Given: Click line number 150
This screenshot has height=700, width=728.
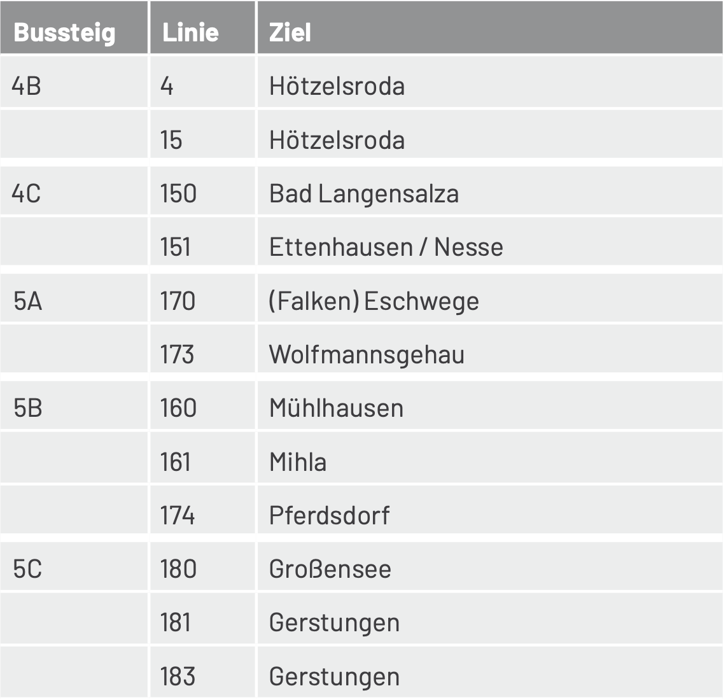Looking at the screenshot, I should pyautogui.click(x=178, y=193).
